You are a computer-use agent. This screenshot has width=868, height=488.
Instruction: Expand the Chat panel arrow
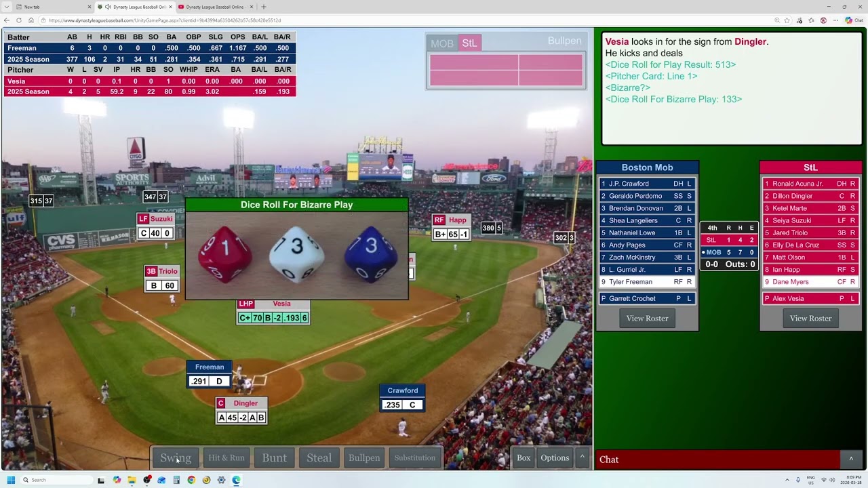click(x=851, y=459)
